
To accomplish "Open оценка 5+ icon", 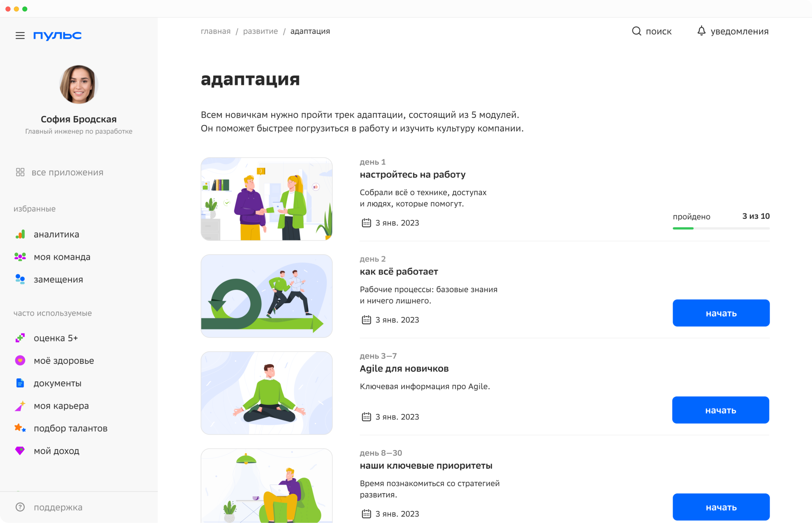I will pos(20,338).
